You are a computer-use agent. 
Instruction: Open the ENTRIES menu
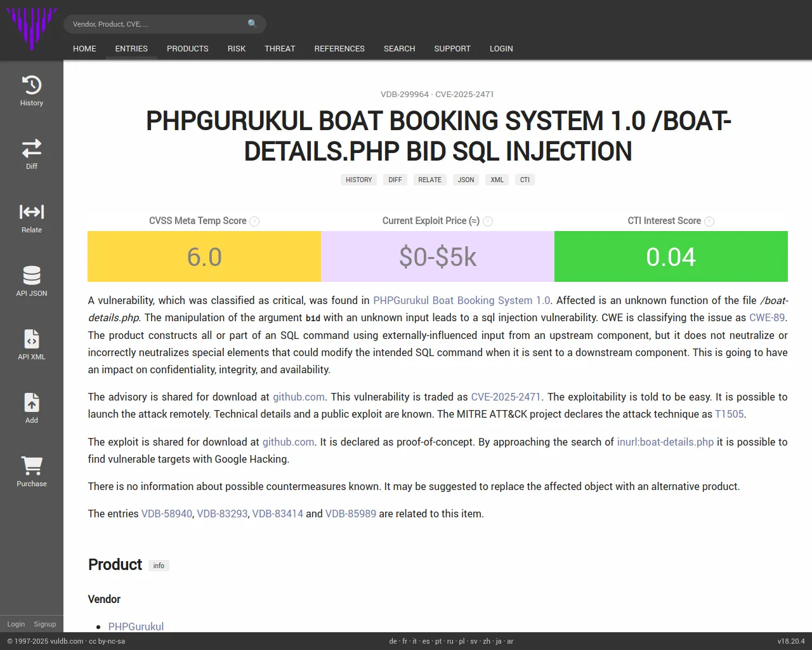click(x=131, y=48)
